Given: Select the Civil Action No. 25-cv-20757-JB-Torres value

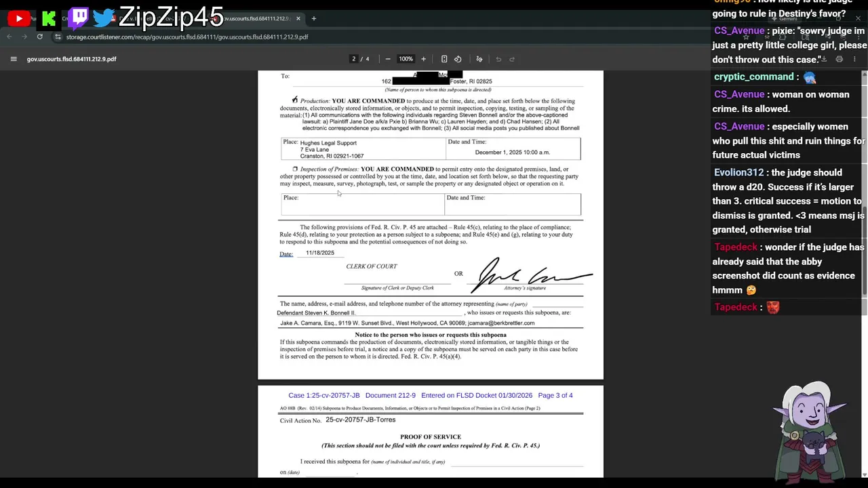Looking at the screenshot, I should (x=361, y=420).
